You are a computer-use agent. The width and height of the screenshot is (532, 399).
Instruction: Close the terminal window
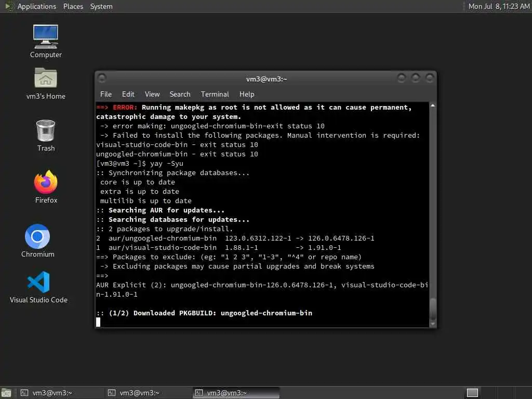[430, 78]
